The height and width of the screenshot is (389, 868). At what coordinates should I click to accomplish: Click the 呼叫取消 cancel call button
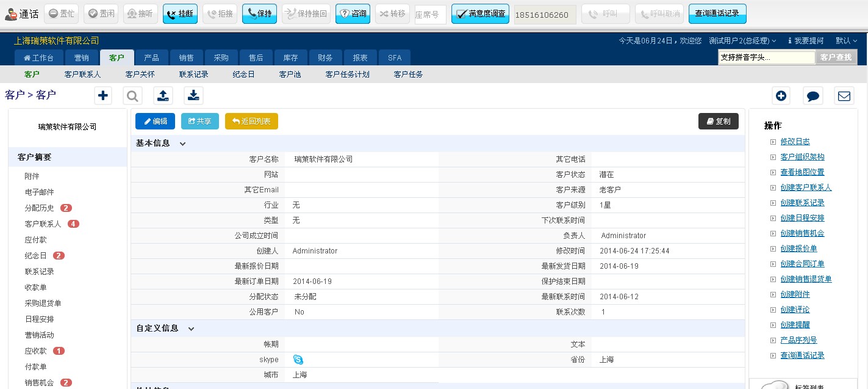659,14
